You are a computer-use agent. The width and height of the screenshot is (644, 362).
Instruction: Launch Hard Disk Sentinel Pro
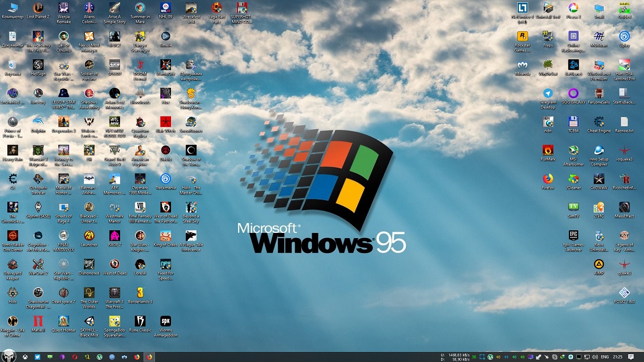coord(624,70)
